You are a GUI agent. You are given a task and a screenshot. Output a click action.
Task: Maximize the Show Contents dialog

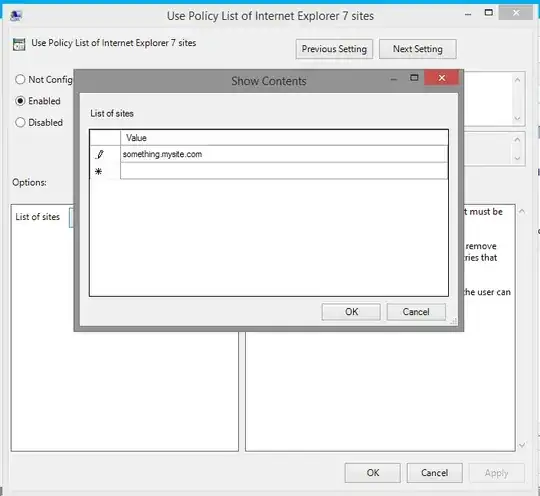coord(414,78)
